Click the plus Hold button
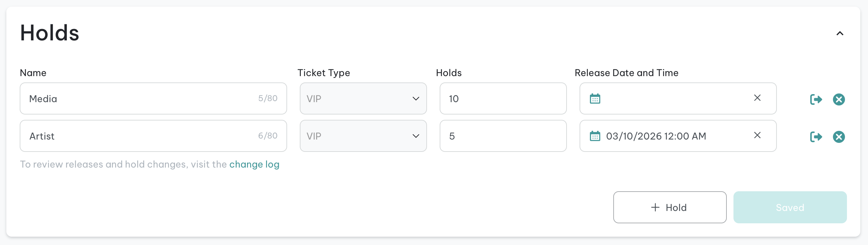This screenshot has height=245, width=868. coord(670,207)
